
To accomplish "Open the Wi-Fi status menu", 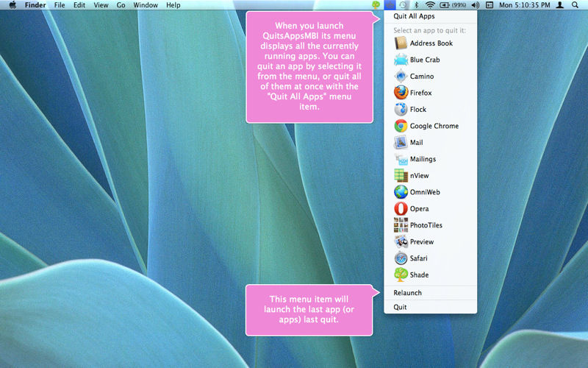I will pos(430,5).
